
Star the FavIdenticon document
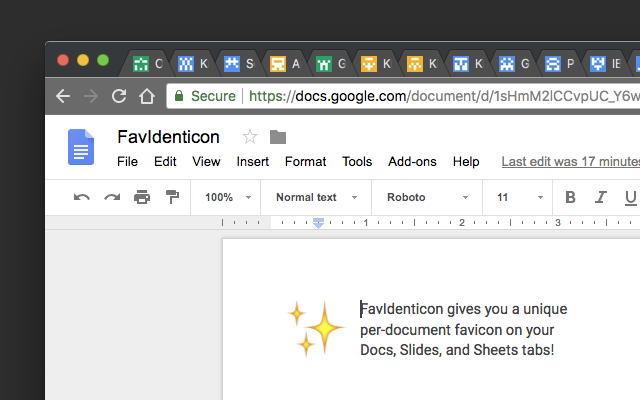(250, 137)
